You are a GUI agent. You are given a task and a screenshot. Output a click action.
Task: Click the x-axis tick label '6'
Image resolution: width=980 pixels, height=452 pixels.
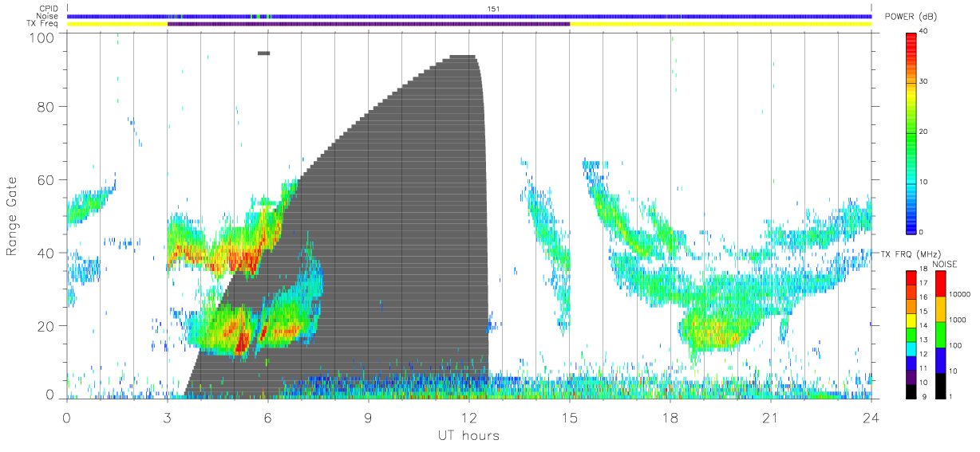point(267,417)
